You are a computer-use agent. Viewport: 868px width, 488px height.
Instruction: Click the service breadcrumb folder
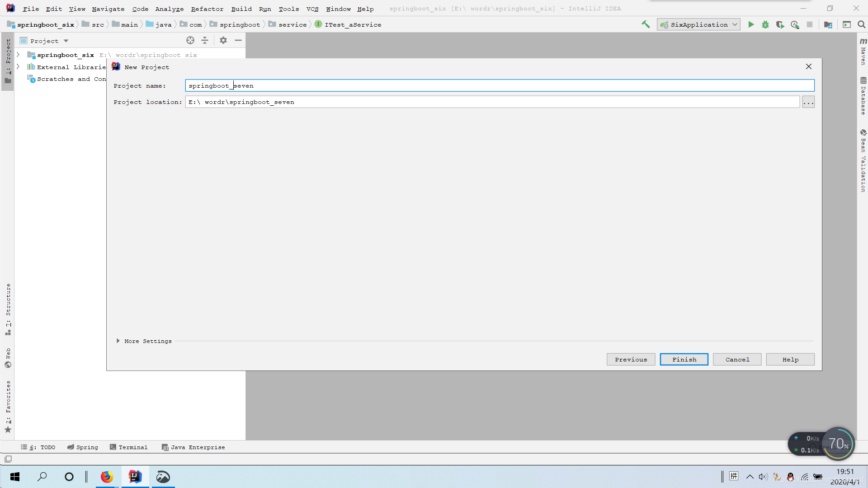(x=288, y=24)
